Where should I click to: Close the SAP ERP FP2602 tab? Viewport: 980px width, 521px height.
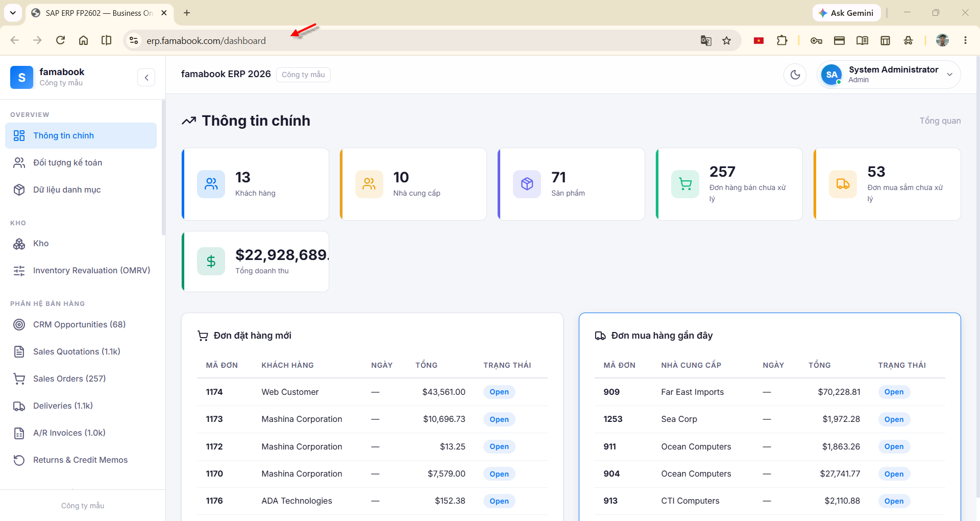(x=164, y=13)
